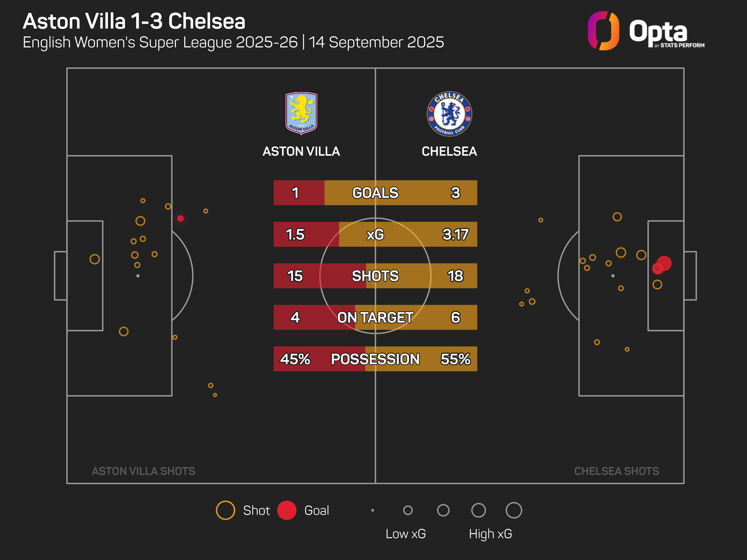Viewport: 747px width, 560px height.
Task: Click the "ASTON VILLA SHOTS" pitch label
Action: (x=144, y=471)
